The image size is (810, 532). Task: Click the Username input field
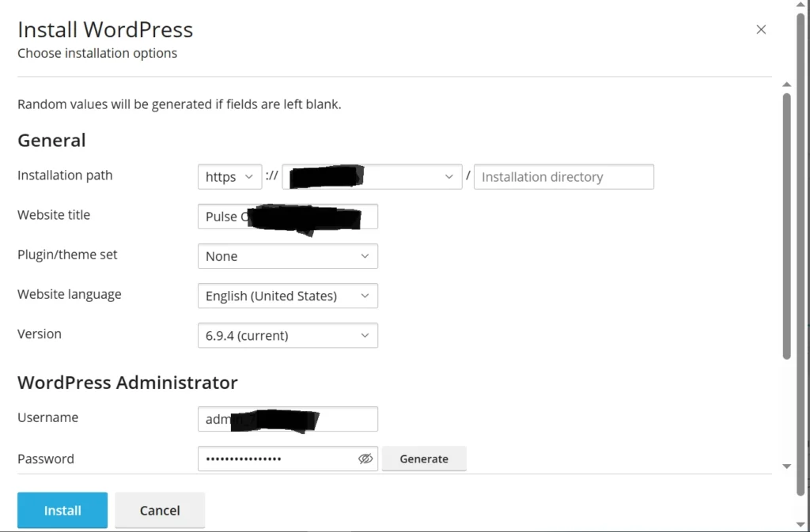pos(288,419)
